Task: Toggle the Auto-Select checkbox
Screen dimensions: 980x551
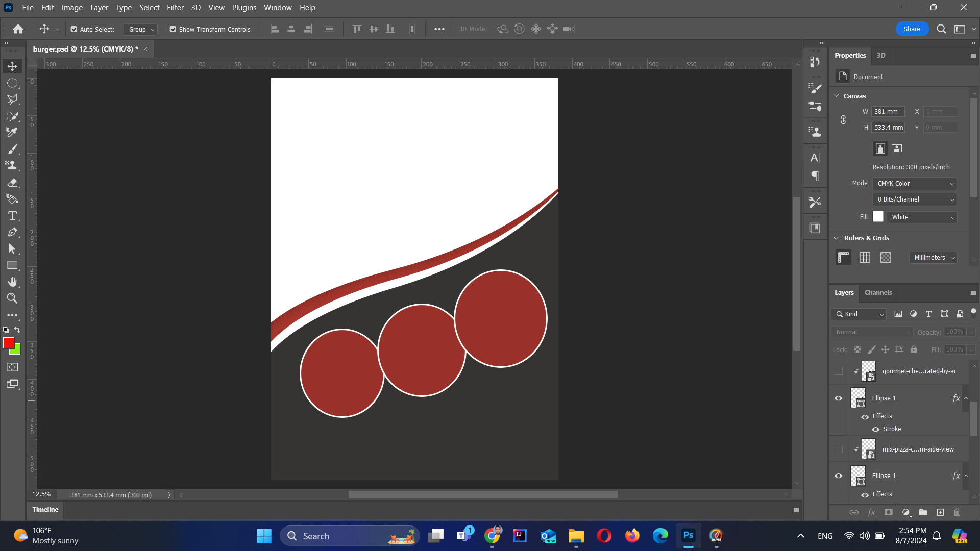Action: click(x=74, y=30)
